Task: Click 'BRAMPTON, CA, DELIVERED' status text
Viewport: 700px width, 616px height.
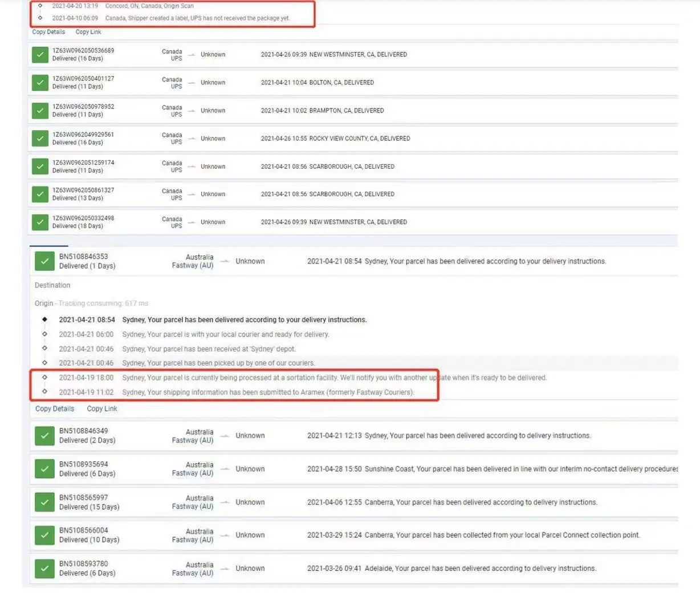Action: tap(347, 111)
